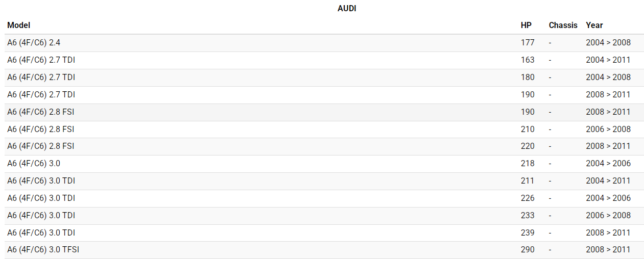Click the 290 HP value

tap(528, 250)
